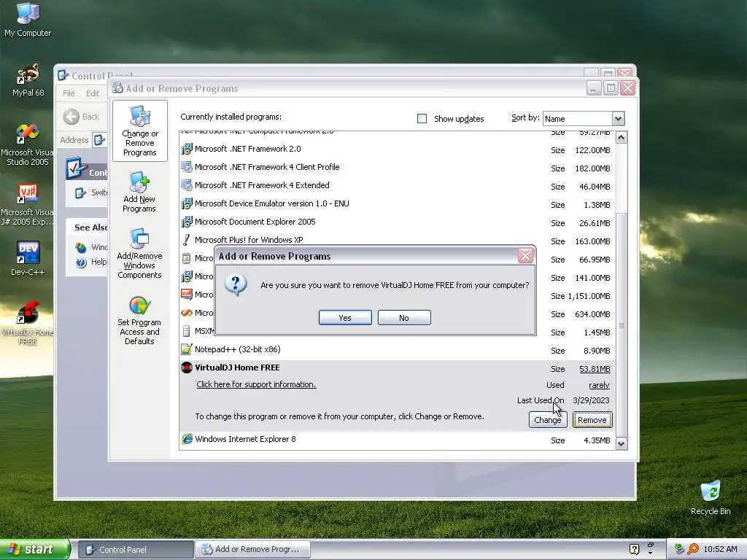
Task: Select Change or Remove Programs sidebar icon
Action: [x=139, y=131]
